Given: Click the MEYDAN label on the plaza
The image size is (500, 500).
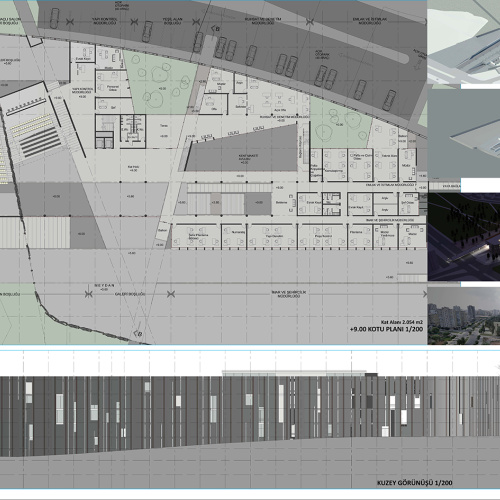Looking at the screenshot, I should [x=105, y=287].
